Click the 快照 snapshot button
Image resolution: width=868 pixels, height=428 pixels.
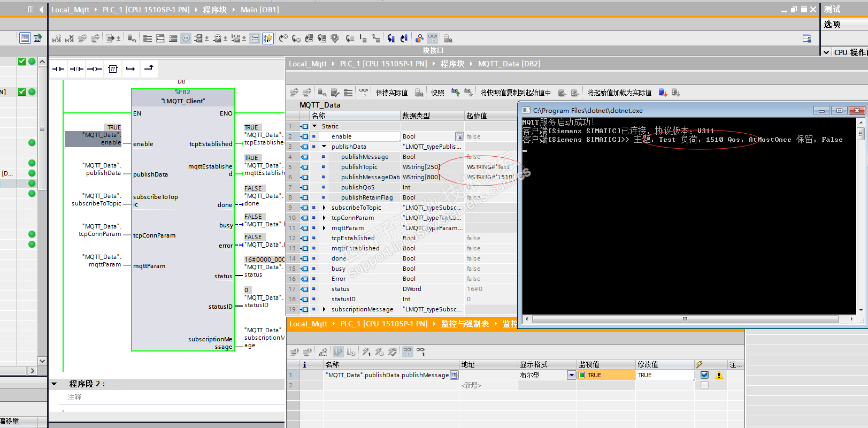[437, 93]
